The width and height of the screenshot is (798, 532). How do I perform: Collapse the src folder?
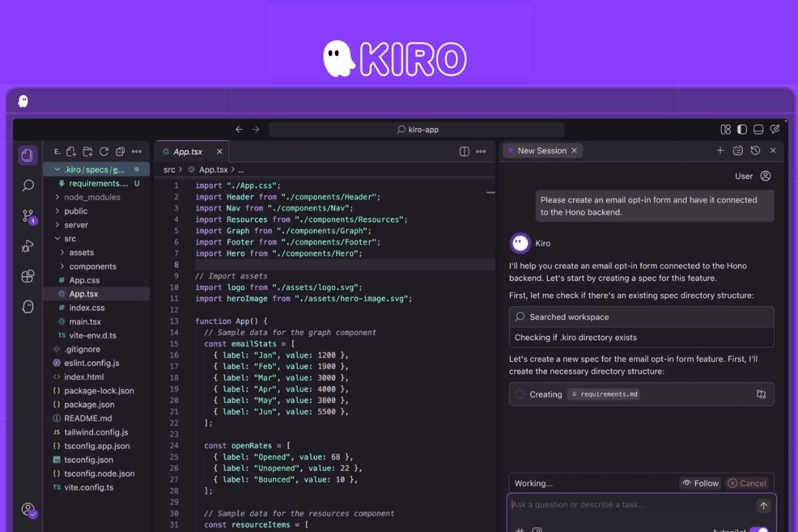point(96,239)
